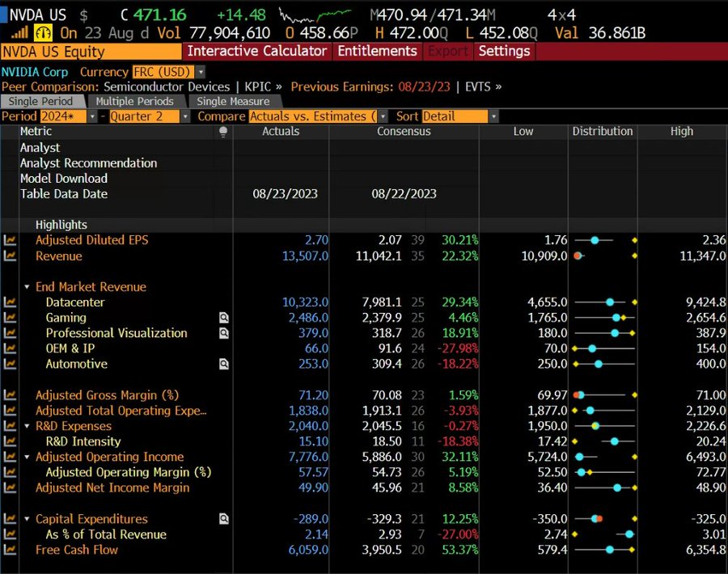The width and height of the screenshot is (728, 574).
Task: Open the Automotive row chart icon
Action: pos(9,364)
